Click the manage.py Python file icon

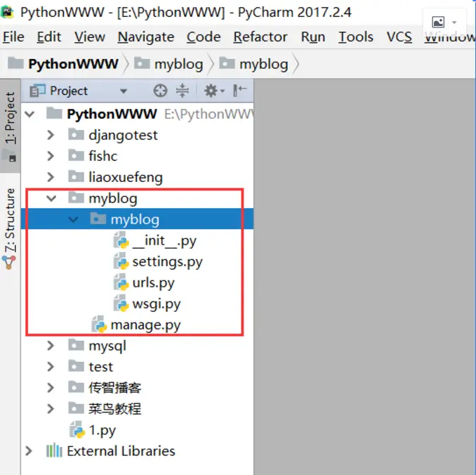99,324
